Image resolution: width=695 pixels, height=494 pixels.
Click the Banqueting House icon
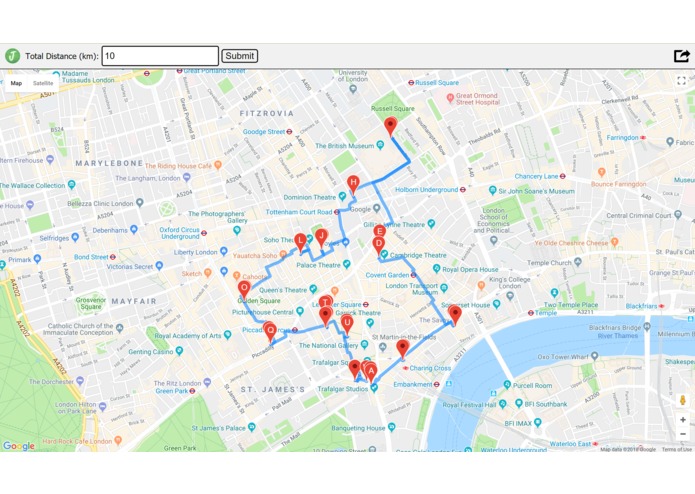tap(391, 427)
